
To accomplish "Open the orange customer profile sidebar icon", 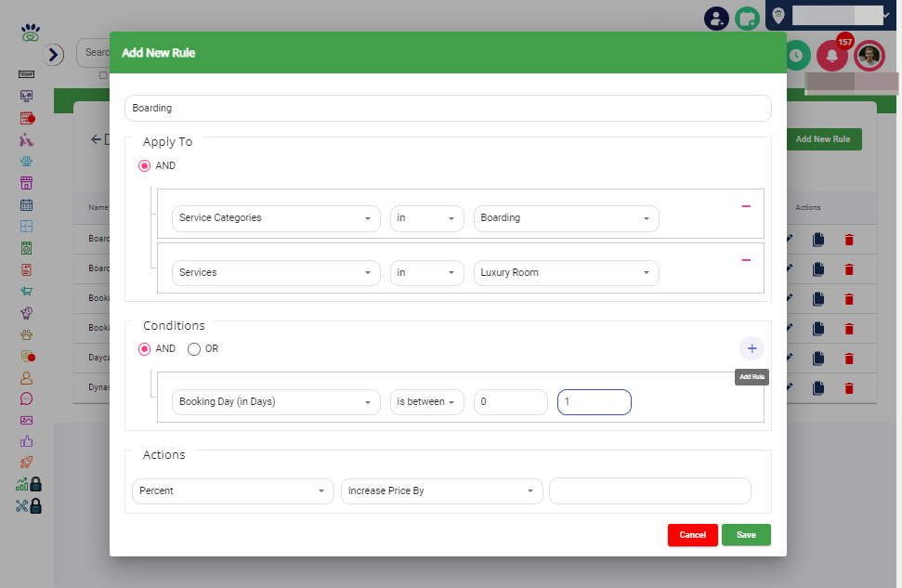I will point(26,377).
